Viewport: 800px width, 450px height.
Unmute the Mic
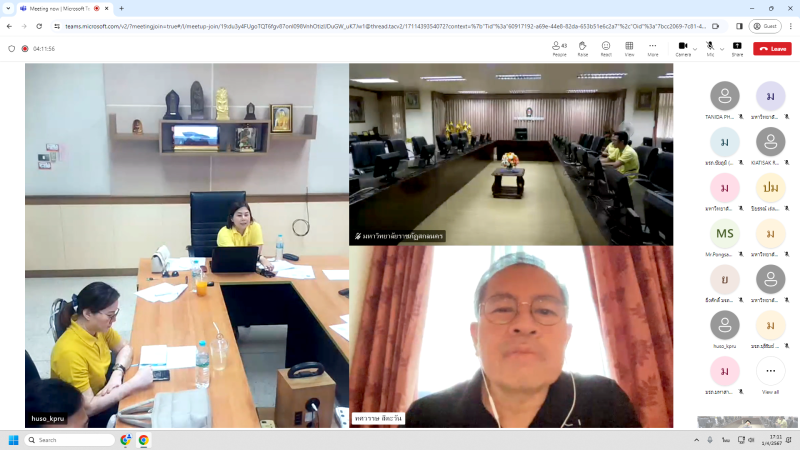tap(709, 47)
